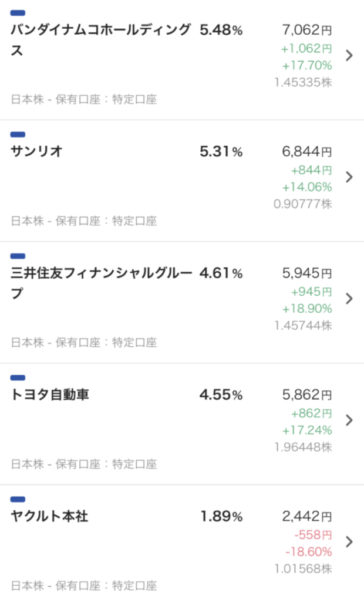Open the ヤクルト本社 stock name
Image resolution: width=364 pixels, height=602 pixels.
point(50,517)
